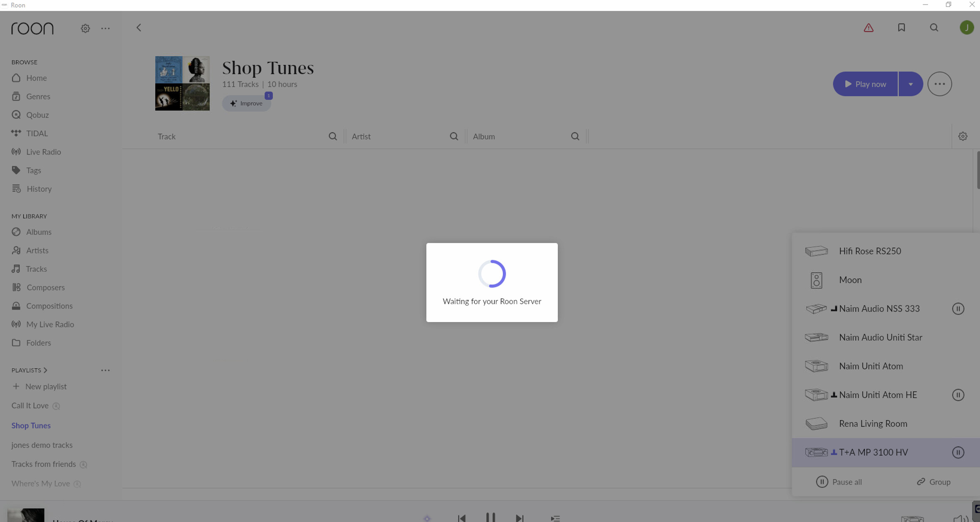Click the volume speaker icon
The width and height of the screenshot is (980, 522).
tap(960, 518)
